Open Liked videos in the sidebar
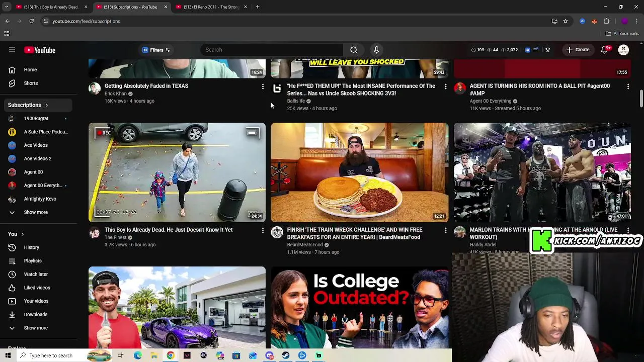Image resolution: width=644 pixels, height=362 pixels. (x=38, y=288)
